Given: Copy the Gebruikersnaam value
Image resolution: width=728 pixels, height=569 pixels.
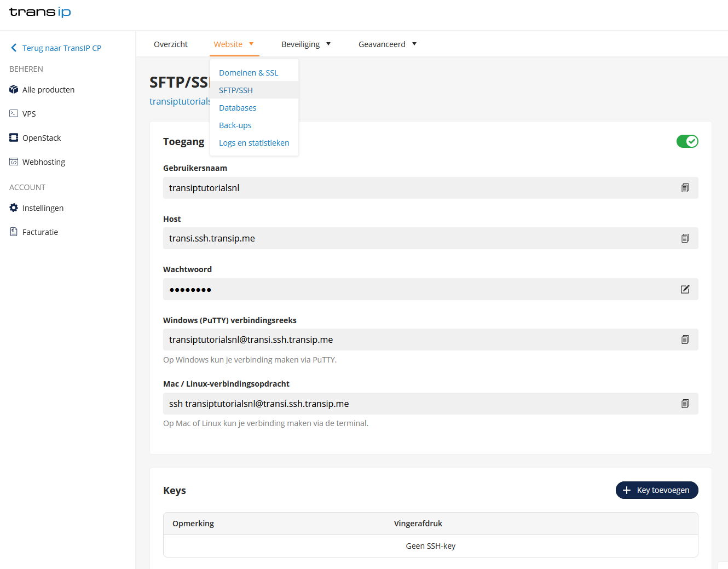Looking at the screenshot, I should [685, 188].
